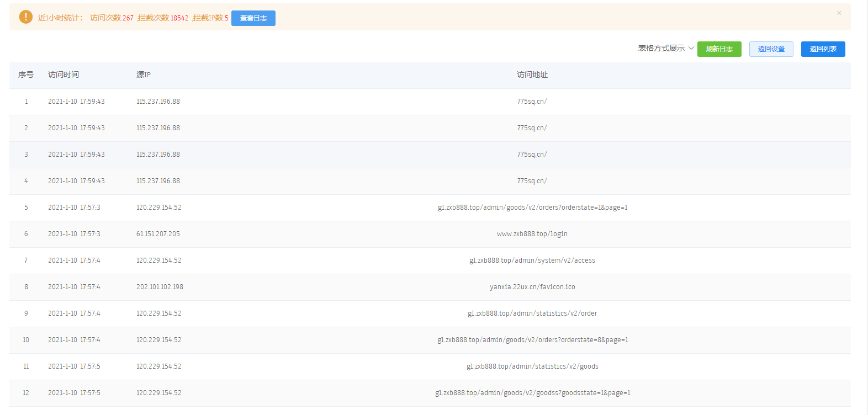Click the 源IP column header
Image resolution: width=868 pixels, height=415 pixels.
coord(144,75)
